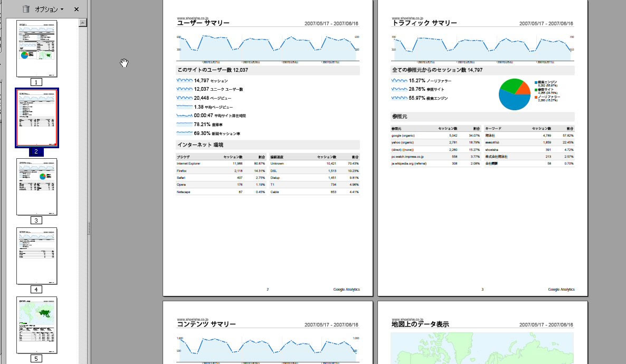Click the navigation panel splitter handle

click(x=89, y=228)
